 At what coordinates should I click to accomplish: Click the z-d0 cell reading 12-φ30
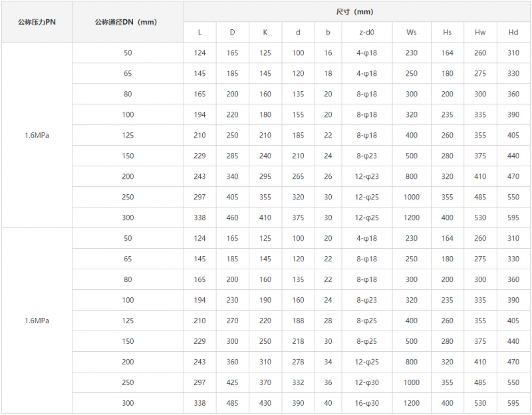tap(367, 382)
